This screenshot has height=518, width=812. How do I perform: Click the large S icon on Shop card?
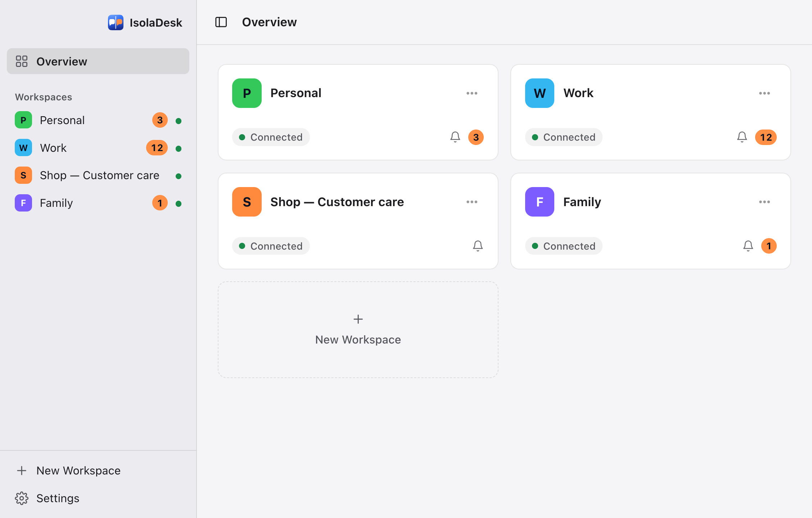pyautogui.click(x=247, y=202)
